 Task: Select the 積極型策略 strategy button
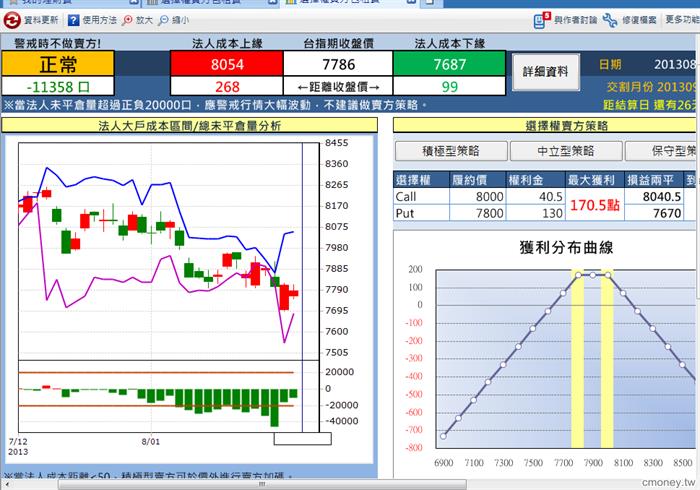(451, 151)
